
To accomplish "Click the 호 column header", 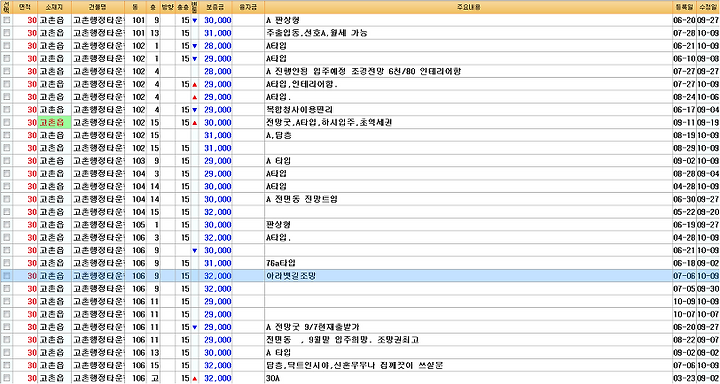I will pyautogui.click(x=153, y=7).
